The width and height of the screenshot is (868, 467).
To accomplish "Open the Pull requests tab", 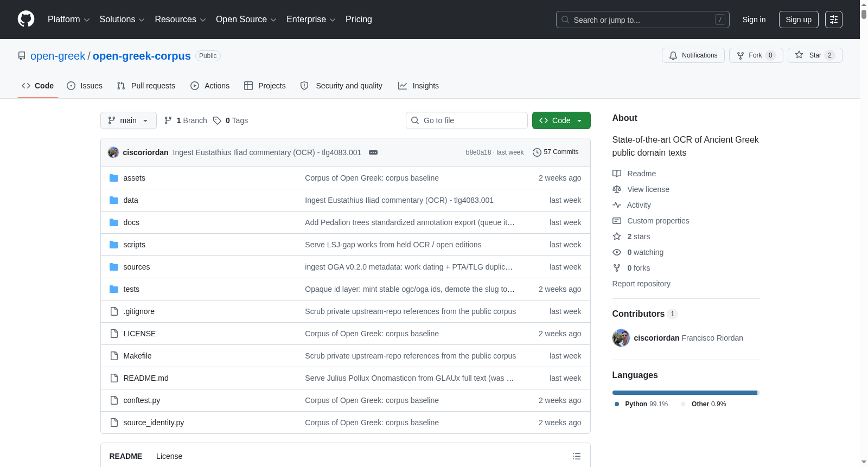I will [x=146, y=86].
